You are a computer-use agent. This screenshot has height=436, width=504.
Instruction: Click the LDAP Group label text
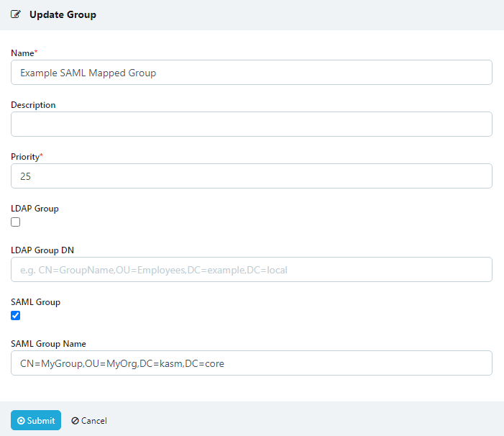click(35, 209)
